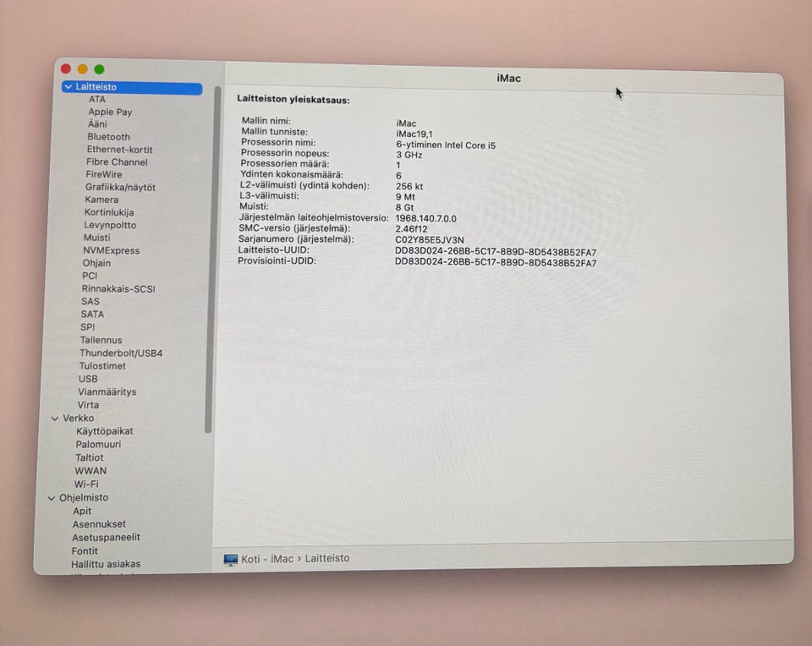
Task: Open Tulostimet printers entry
Action: point(102,366)
